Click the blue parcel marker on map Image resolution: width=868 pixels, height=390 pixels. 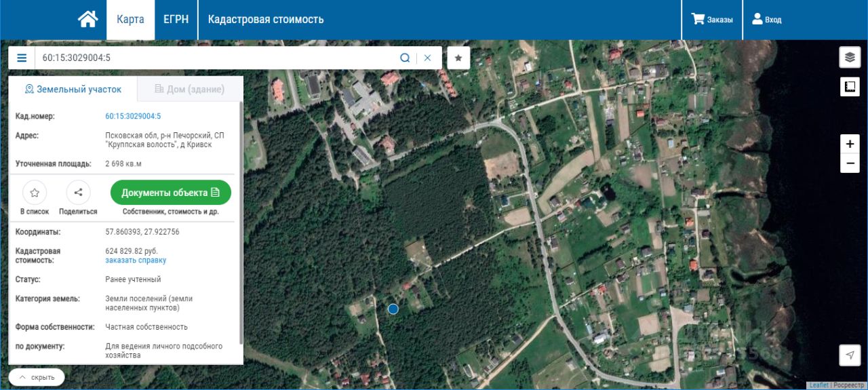393,309
